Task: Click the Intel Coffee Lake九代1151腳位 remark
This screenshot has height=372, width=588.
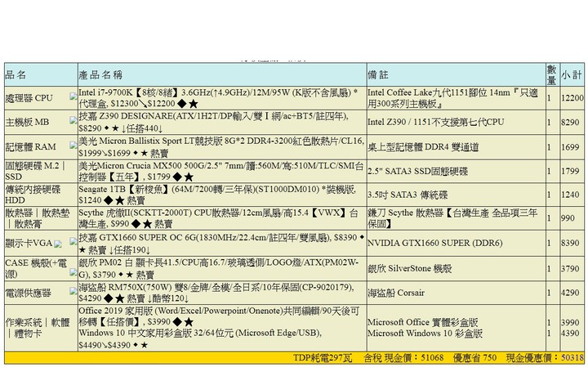Action: [x=453, y=98]
